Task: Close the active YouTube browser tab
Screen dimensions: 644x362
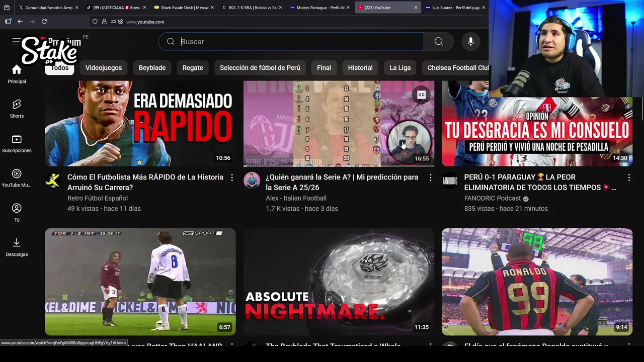Action: tap(416, 8)
